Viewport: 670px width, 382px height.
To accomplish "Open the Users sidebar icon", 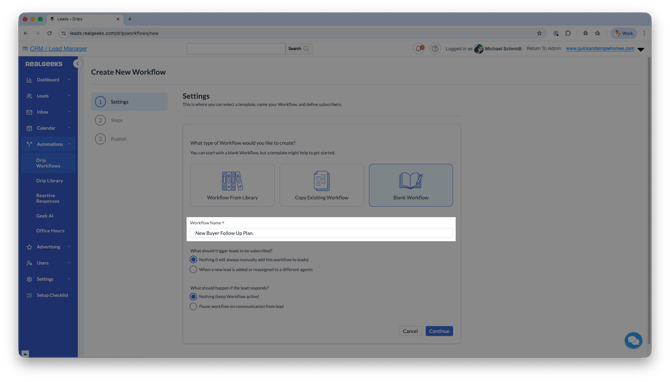I will point(29,263).
